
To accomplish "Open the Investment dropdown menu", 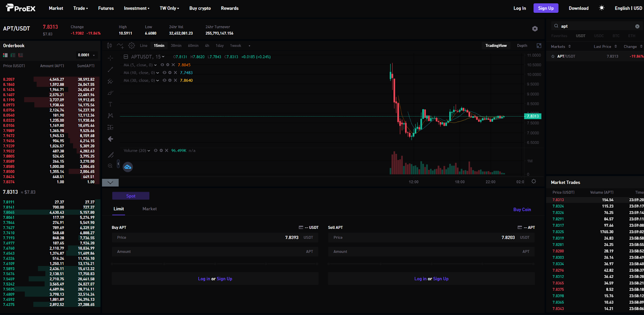I will 136,8.
